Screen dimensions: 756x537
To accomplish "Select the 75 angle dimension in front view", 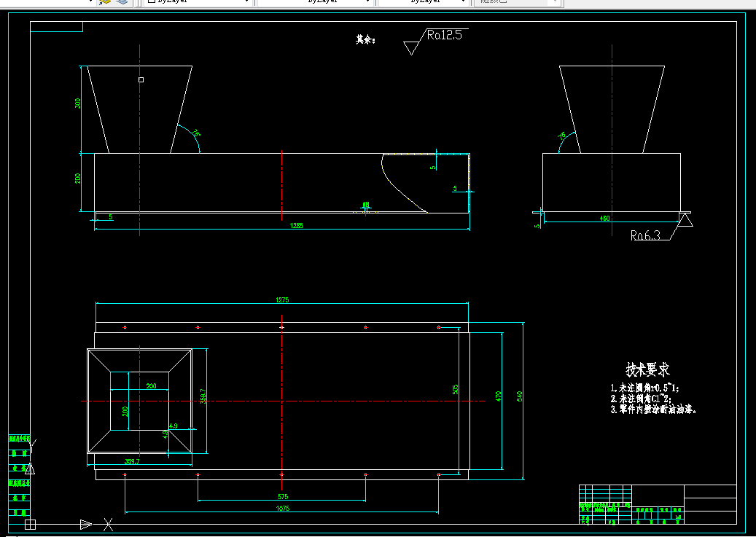I will click(x=196, y=133).
